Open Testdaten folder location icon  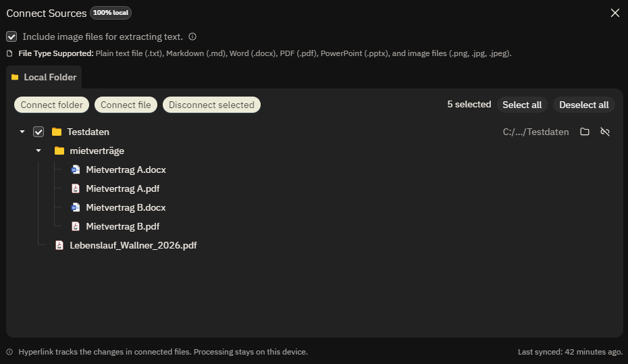(585, 132)
